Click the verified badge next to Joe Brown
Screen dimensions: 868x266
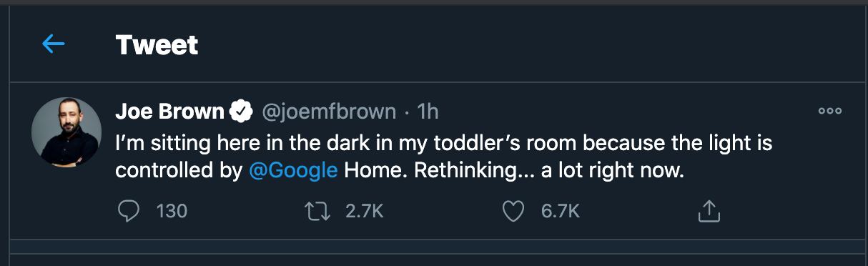point(242,112)
